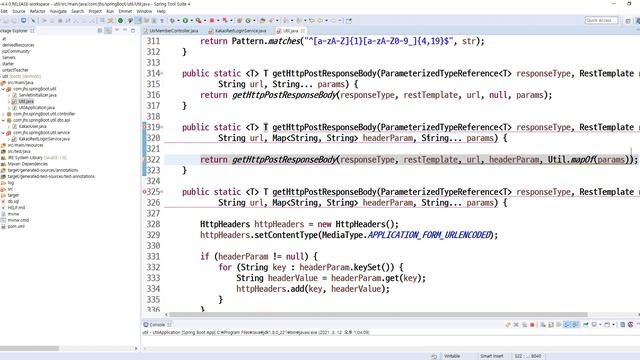
Task: Click Remove Launch X icon in Console
Action: click(x=516, y=325)
